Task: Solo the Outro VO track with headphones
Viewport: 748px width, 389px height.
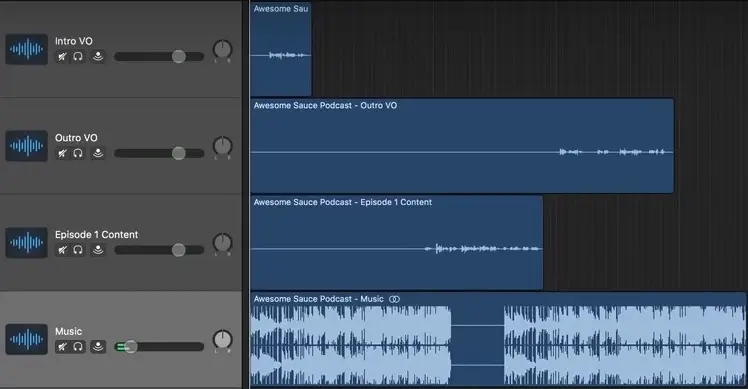Action: pos(78,153)
